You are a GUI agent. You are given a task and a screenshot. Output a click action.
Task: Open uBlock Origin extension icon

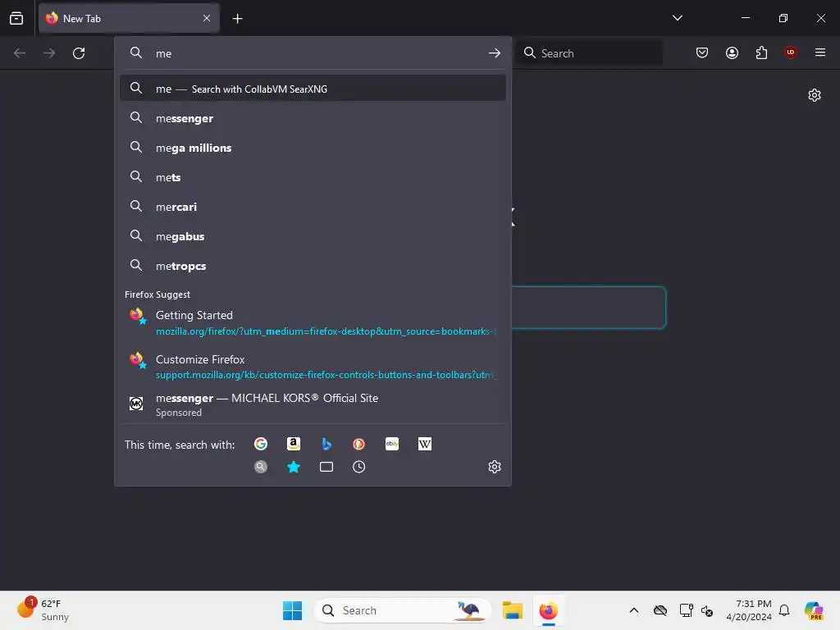pyautogui.click(x=791, y=52)
